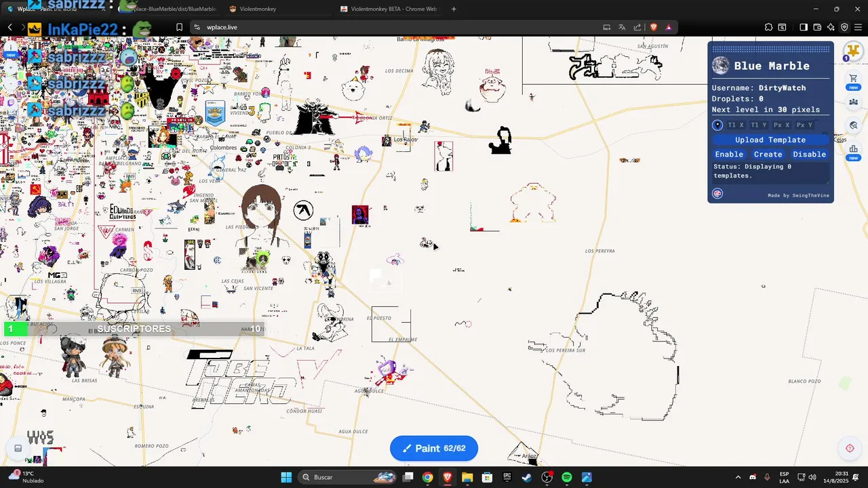Open Task View in the taskbar
The width and height of the screenshot is (868, 488).
pos(408,477)
